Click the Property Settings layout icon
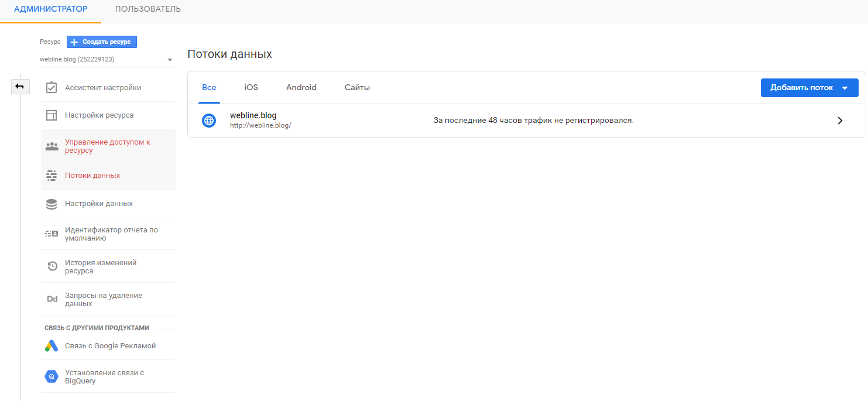 (52, 115)
